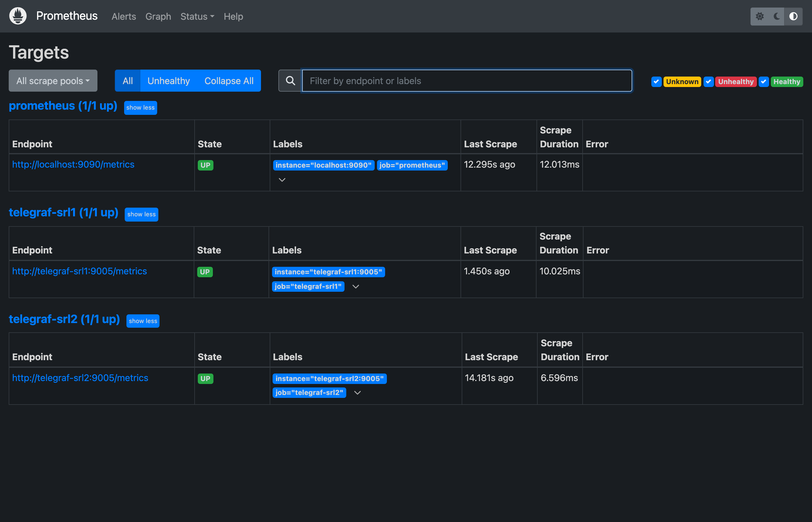This screenshot has height=522, width=812.
Task: Click the job="telegraf-srl2" label badge
Action: pyautogui.click(x=309, y=393)
